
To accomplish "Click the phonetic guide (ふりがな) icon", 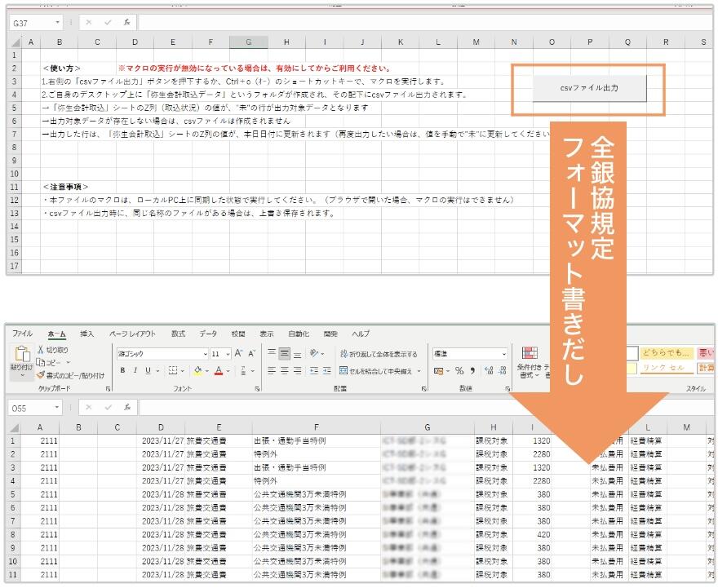I will (x=243, y=370).
